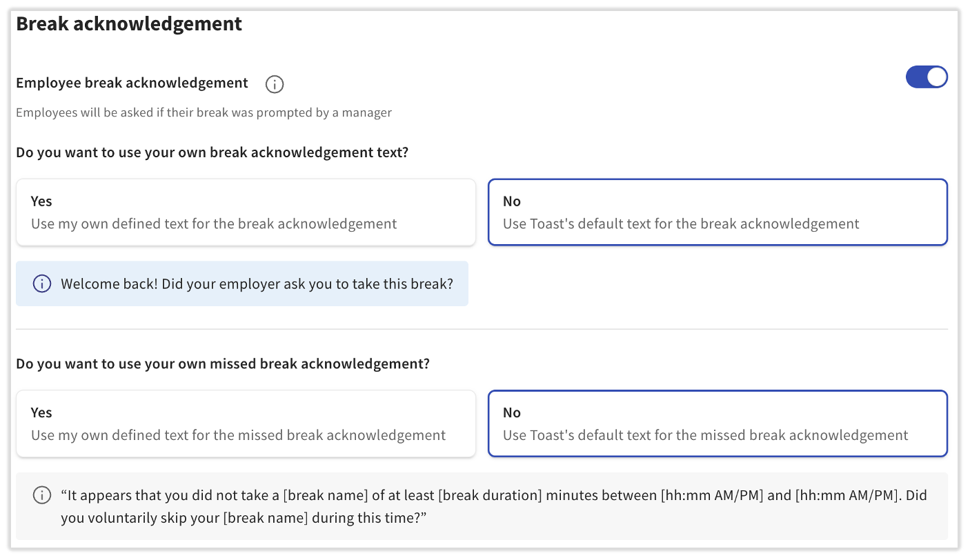This screenshot has width=970, height=560.
Task: Click the Break acknowledgement section heading
Action: 129,24
